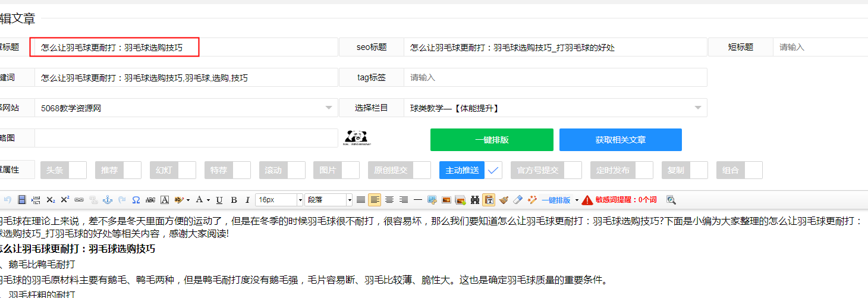Image resolution: width=868 pixels, height=298 pixels.
Task: Select align left icon (highlighted)
Action: [x=375, y=200]
